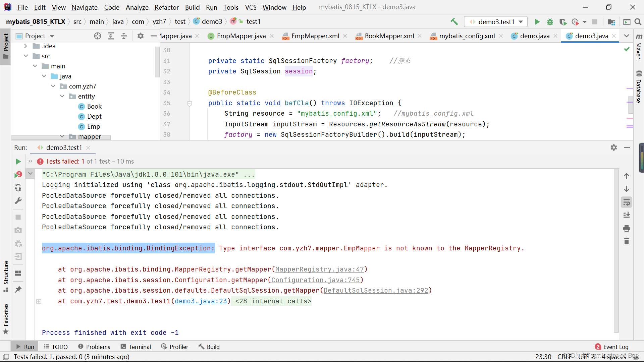Image resolution: width=644 pixels, height=362 pixels.
Task: Toggle auto-test rerun icon in Run panel
Action: pyautogui.click(x=18, y=188)
